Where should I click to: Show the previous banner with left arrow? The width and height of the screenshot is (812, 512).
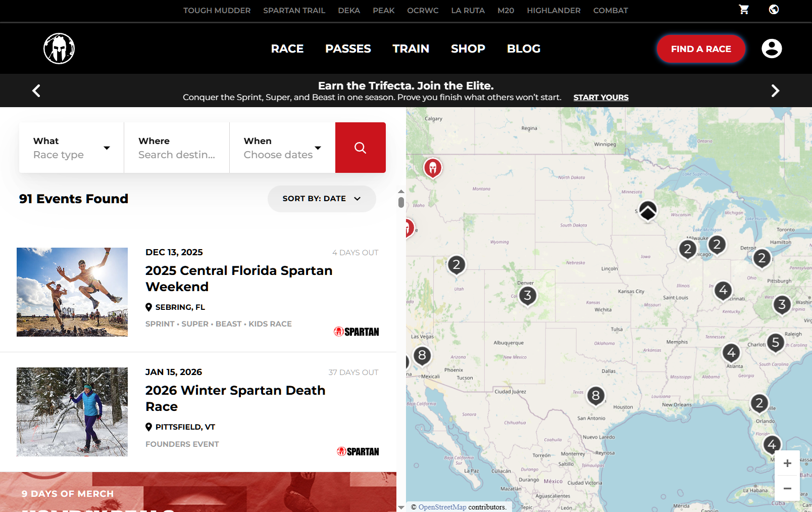click(x=36, y=90)
